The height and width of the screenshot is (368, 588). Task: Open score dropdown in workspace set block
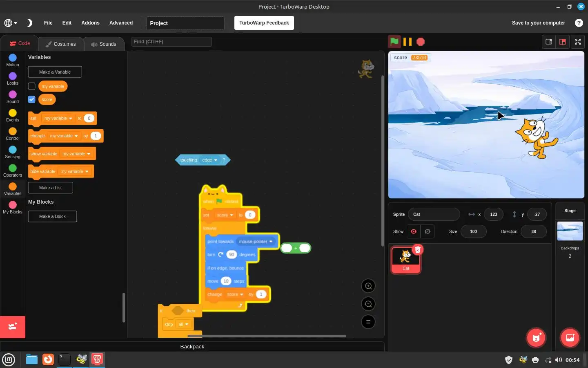pyautogui.click(x=225, y=215)
